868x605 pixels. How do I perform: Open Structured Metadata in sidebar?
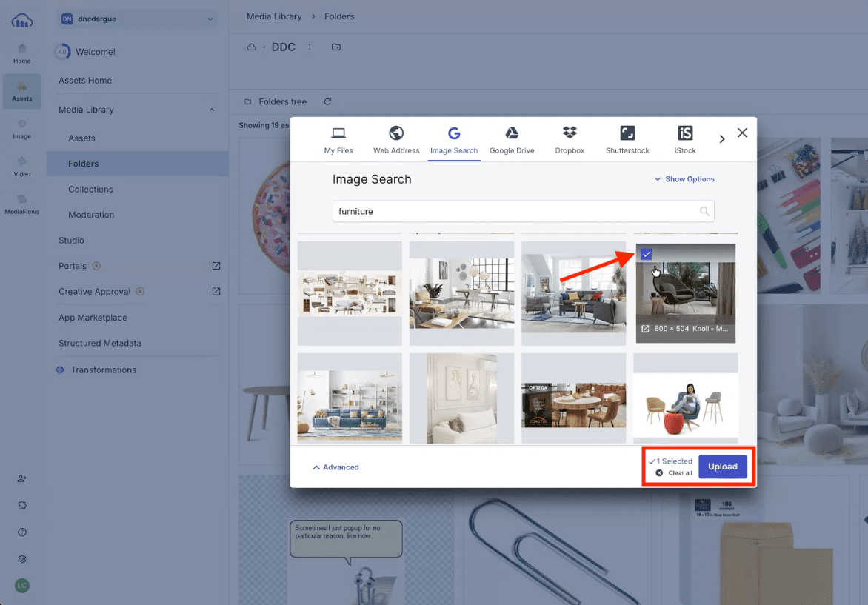pos(100,343)
